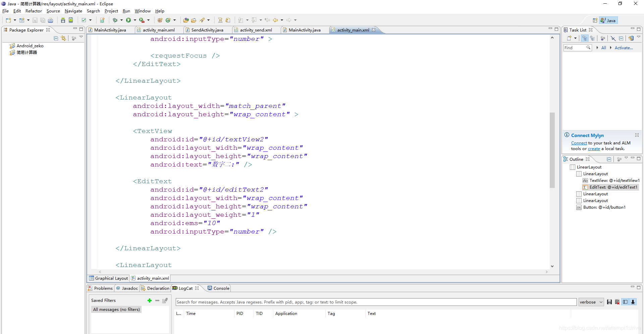Click the New file wizard icon
This screenshot has width=644, height=334.
(x=8, y=20)
